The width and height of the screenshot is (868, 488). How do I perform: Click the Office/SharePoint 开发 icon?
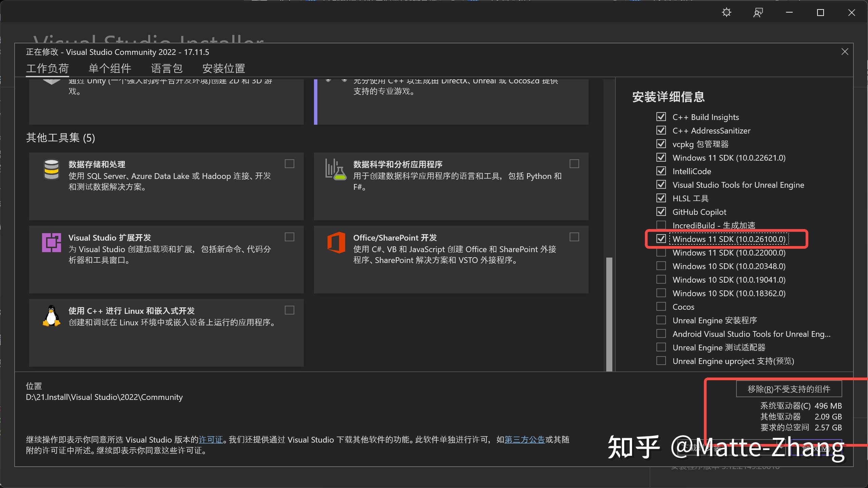pyautogui.click(x=336, y=243)
